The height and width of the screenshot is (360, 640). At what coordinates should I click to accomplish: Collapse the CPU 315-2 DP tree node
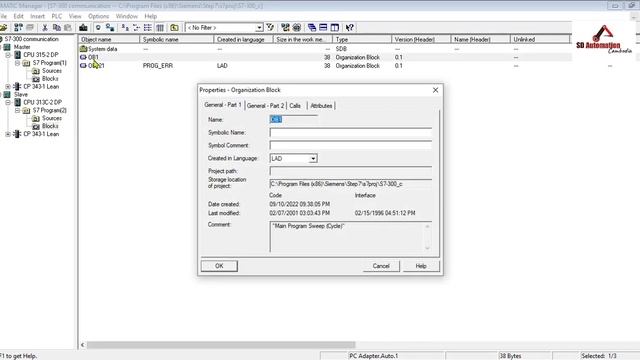point(8,55)
